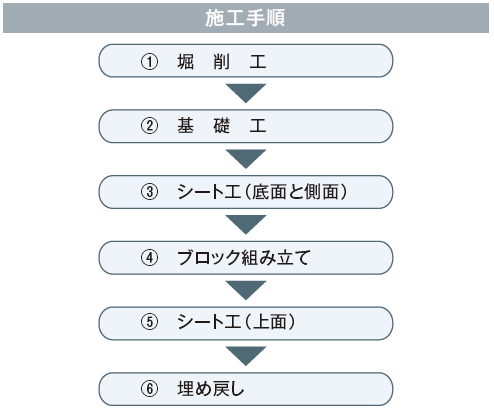
Task: Click arrow below シート工(底面と側面) step
Action: 246,225
